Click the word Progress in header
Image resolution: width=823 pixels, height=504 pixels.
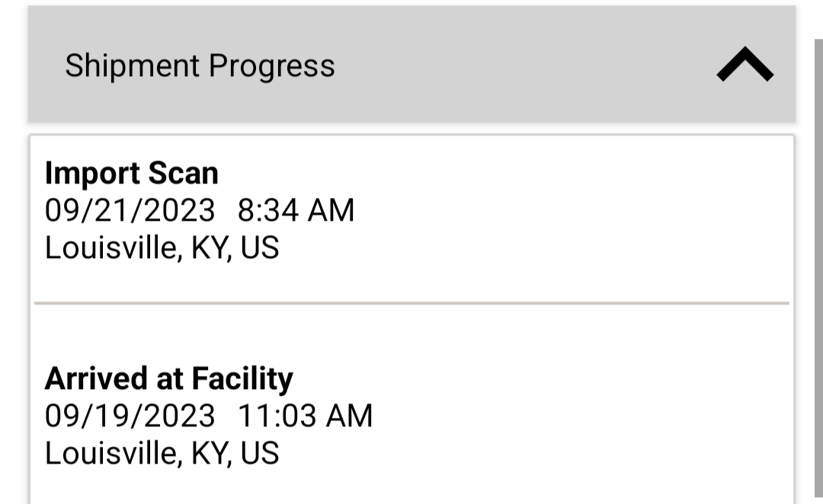pos(272,66)
